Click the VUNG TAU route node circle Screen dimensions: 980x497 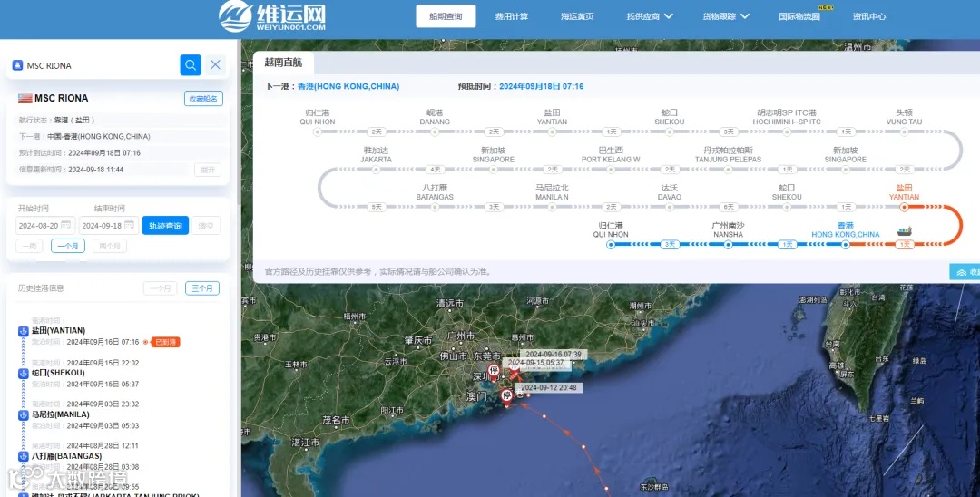[x=905, y=132]
